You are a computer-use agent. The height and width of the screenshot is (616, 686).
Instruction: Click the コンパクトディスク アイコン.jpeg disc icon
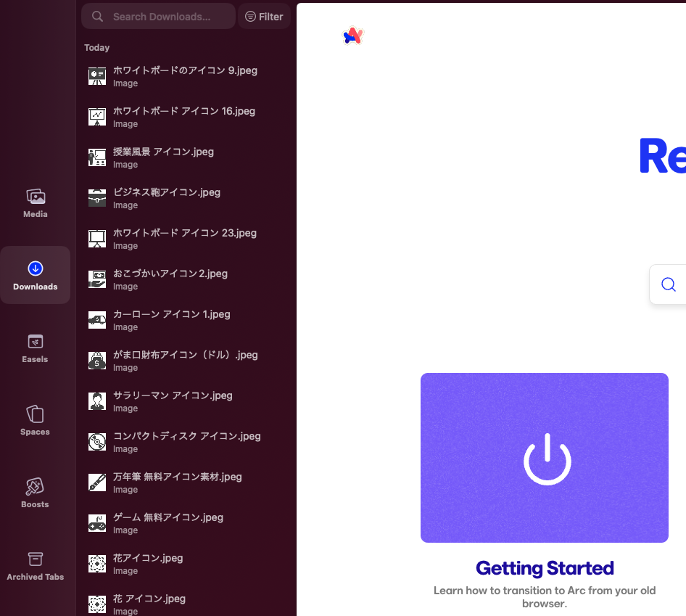(97, 442)
